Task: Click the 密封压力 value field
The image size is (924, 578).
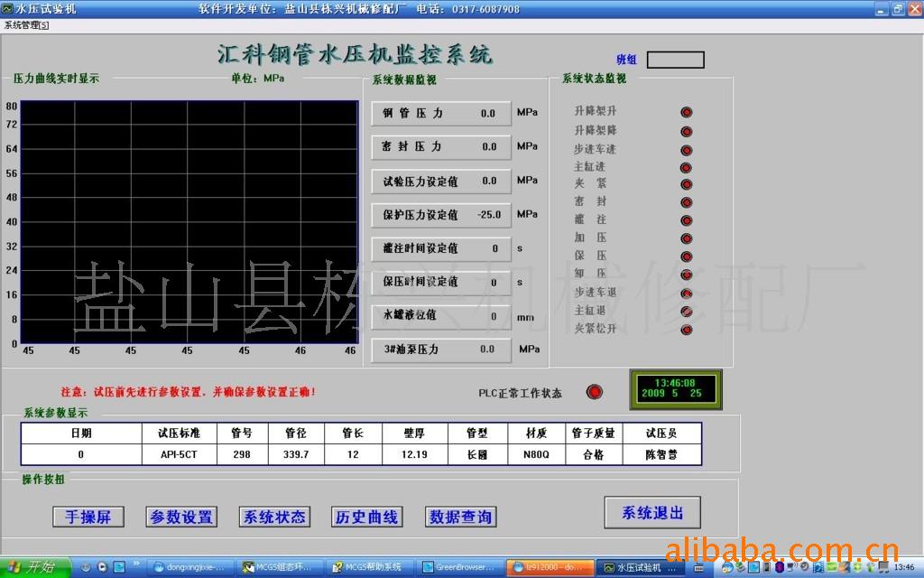Action: click(440, 147)
